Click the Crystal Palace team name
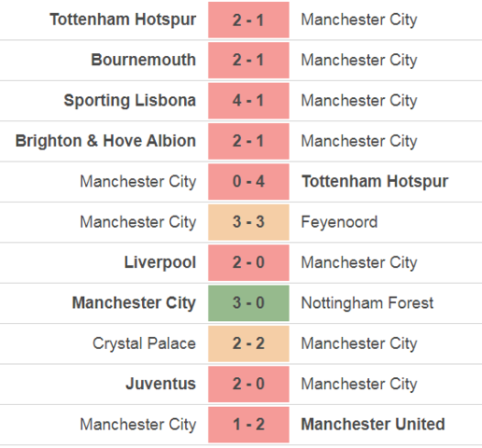Viewport: 482px width, 448px height. click(x=144, y=343)
